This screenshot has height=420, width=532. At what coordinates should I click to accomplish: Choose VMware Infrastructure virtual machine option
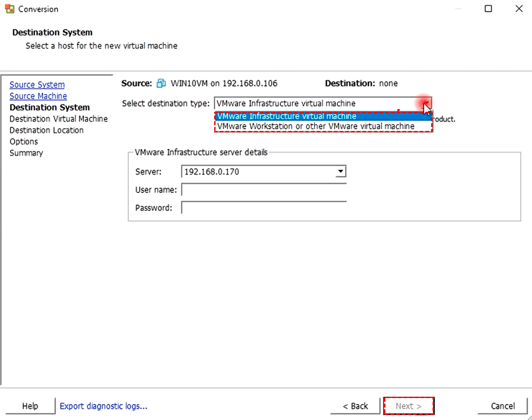[323, 116]
